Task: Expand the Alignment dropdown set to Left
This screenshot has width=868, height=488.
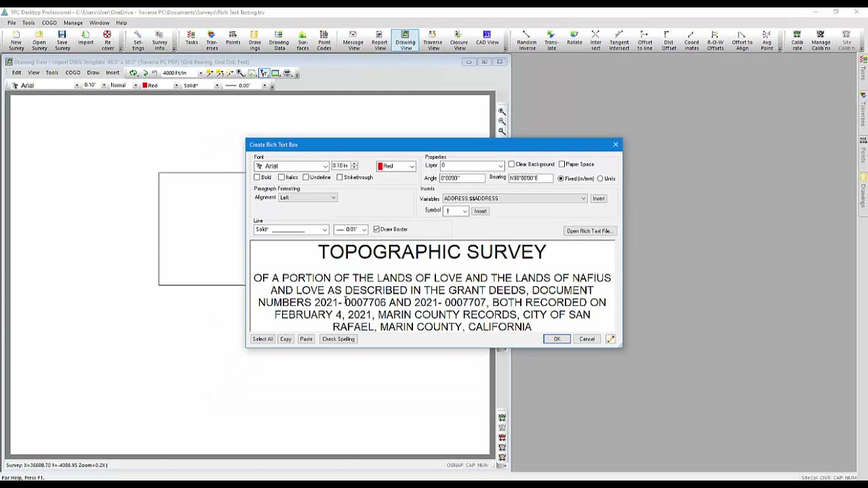Action: [307, 197]
